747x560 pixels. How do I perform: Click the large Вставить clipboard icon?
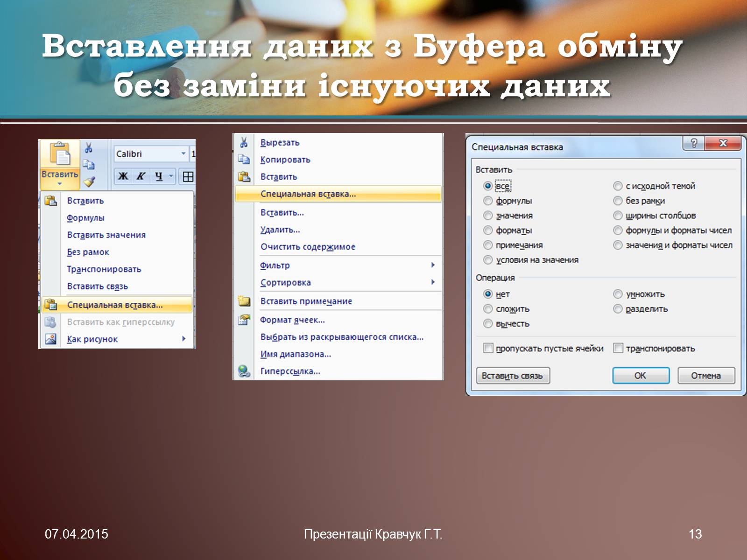(x=60, y=154)
